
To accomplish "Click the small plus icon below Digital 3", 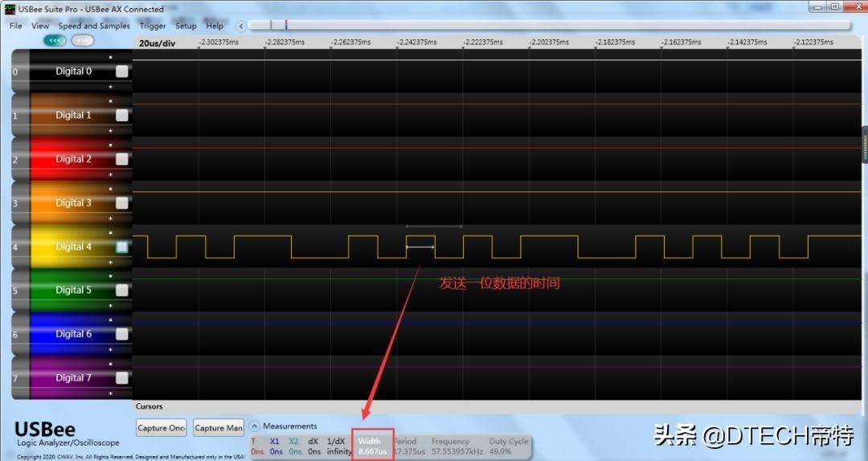I will click(110, 218).
